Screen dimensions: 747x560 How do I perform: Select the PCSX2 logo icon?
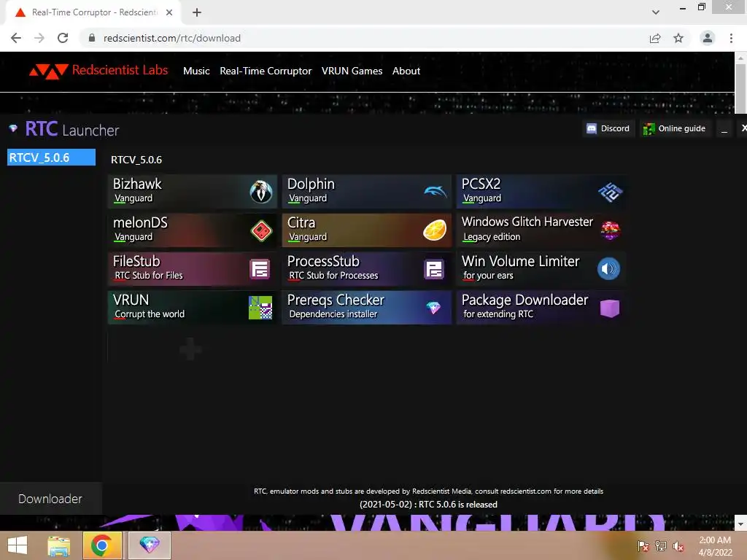(x=611, y=192)
